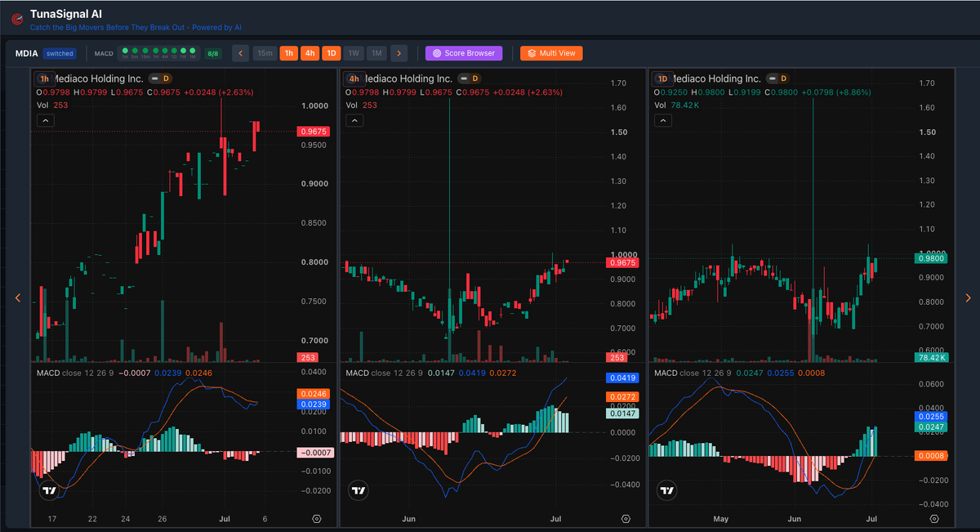The width and height of the screenshot is (980, 532).
Task: Click the 0.0419 blue MACD label
Action: [622, 378]
